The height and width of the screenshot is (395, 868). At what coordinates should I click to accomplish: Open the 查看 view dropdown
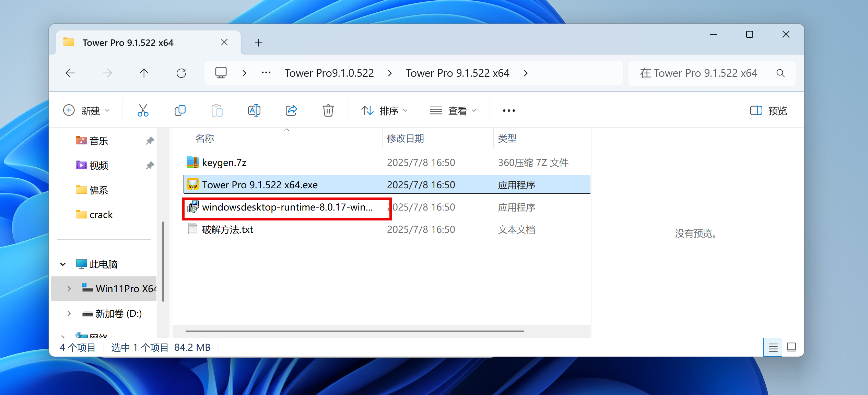(453, 110)
